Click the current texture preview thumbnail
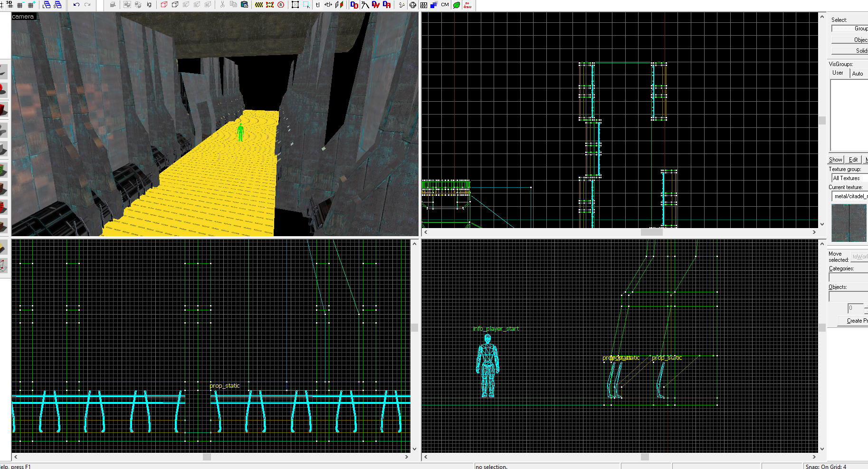The image size is (868, 469). [849, 223]
